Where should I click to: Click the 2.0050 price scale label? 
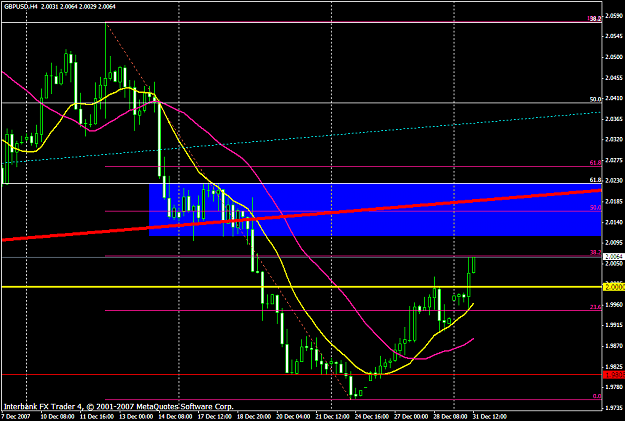[614, 264]
